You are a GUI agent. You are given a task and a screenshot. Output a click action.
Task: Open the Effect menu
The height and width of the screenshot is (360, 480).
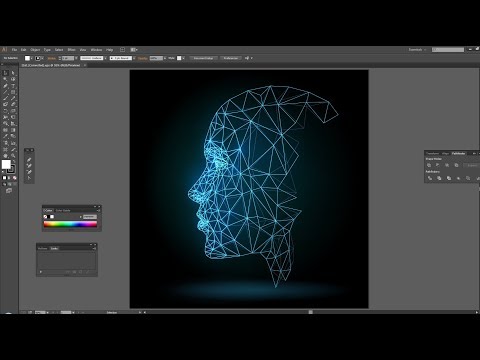click(x=71, y=50)
